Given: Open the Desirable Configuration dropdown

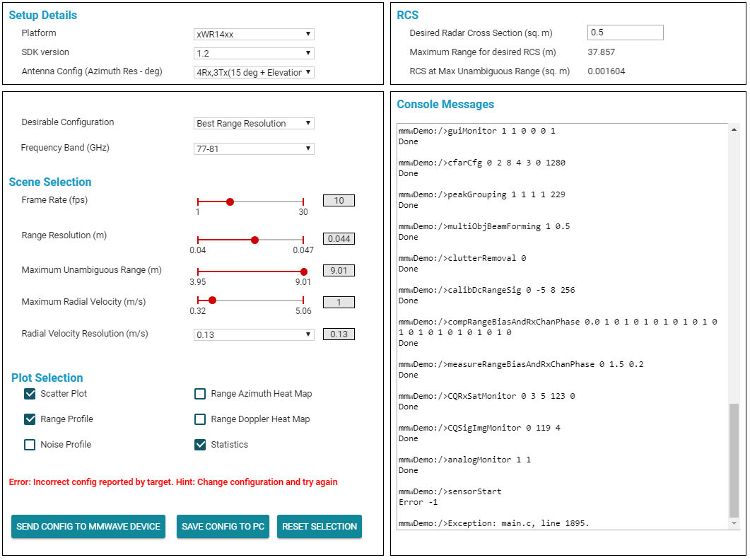Looking at the screenshot, I should (x=254, y=123).
